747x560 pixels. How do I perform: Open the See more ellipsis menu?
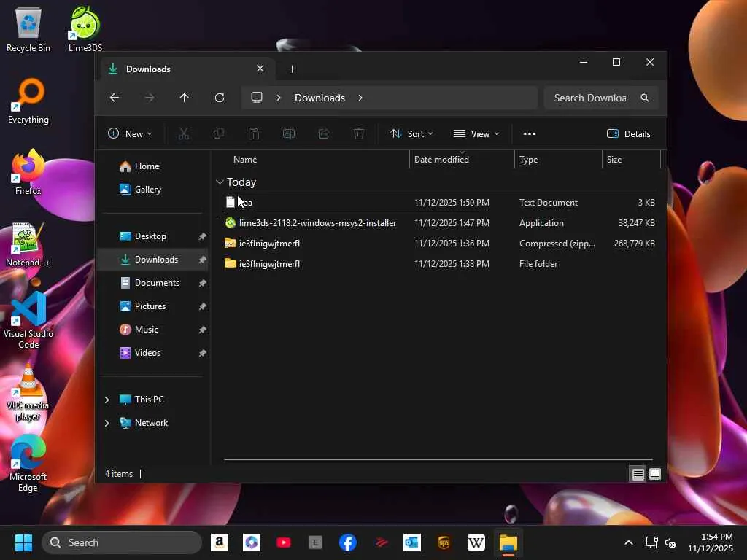pos(530,134)
